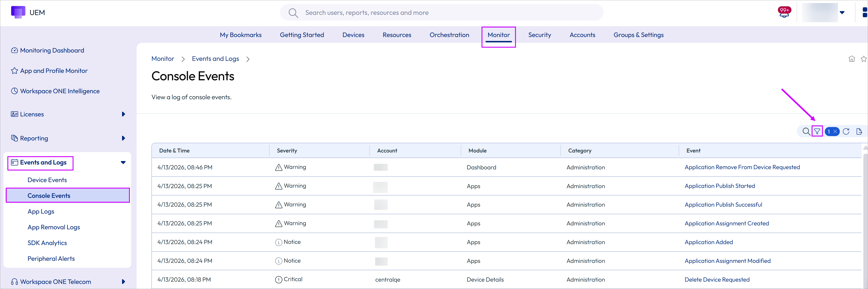Open the app switcher grid icon

click(x=865, y=12)
